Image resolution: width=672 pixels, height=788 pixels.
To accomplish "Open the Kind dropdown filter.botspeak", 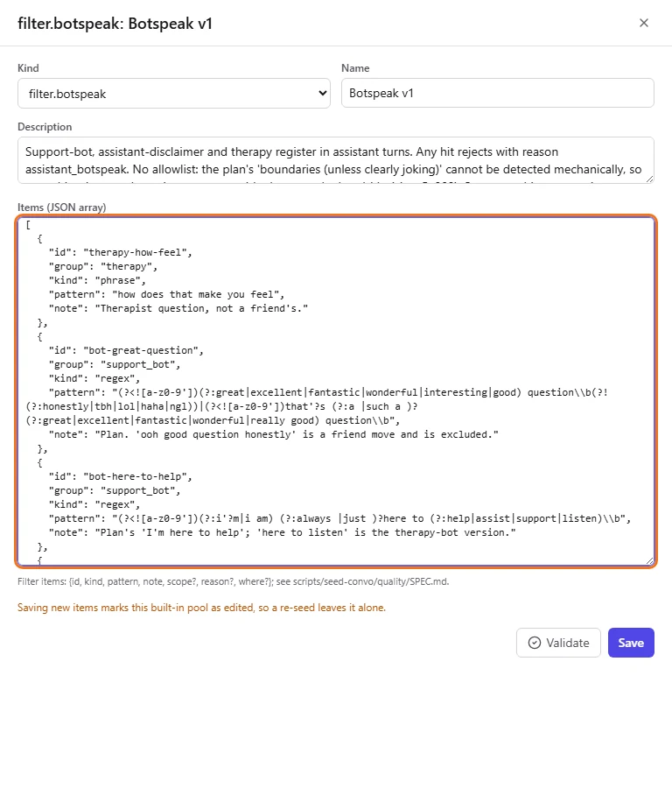I will point(174,94).
